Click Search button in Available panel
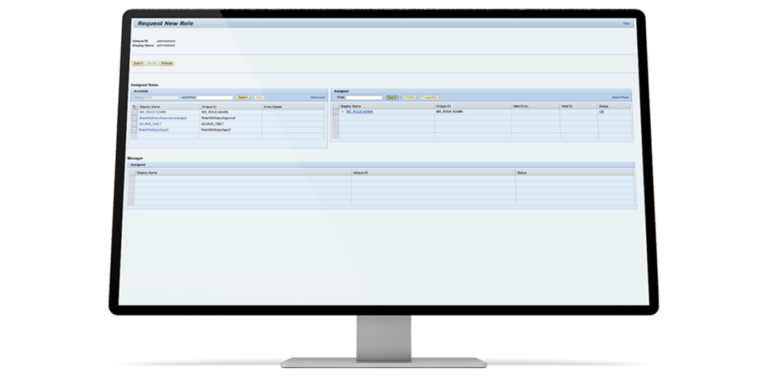Viewport: 768px width, 377px height. 243,97
